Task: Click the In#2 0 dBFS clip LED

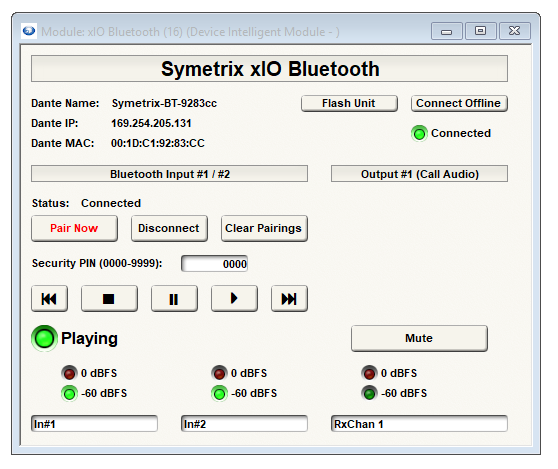Action: pos(219,373)
